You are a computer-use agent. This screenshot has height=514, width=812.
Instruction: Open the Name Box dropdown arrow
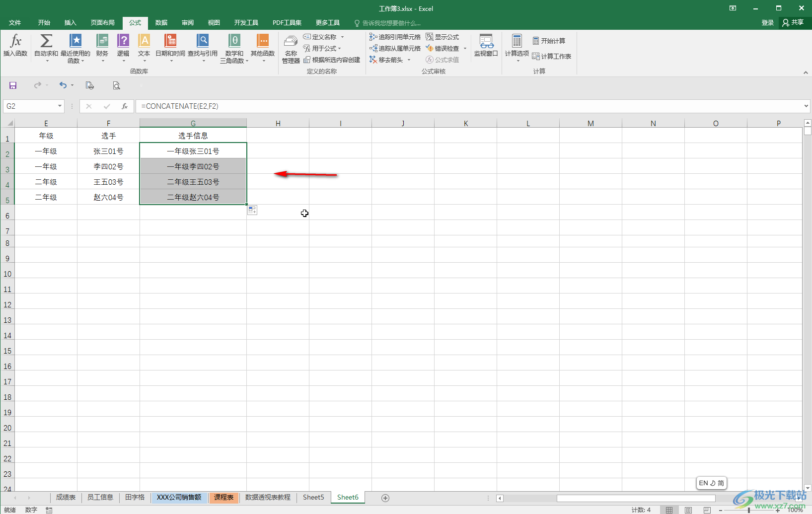[x=60, y=106]
